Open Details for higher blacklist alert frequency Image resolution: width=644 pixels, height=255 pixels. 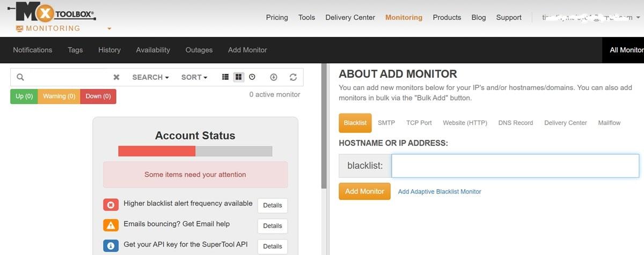tap(273, 206)
